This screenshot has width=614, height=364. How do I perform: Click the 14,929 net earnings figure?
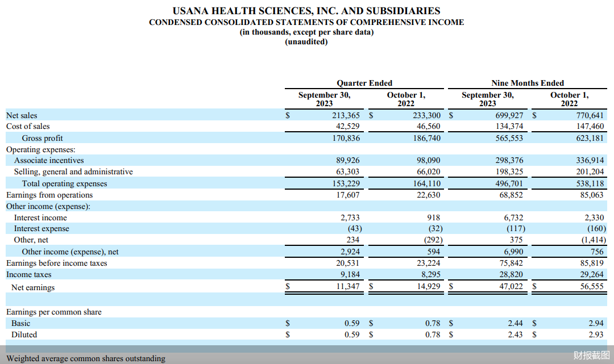(429, 287)
